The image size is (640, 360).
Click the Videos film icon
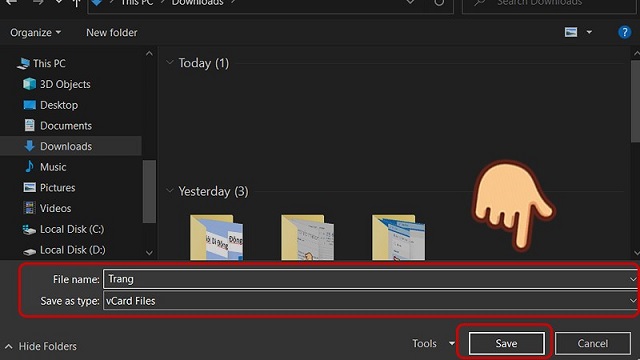pos(29,208)
